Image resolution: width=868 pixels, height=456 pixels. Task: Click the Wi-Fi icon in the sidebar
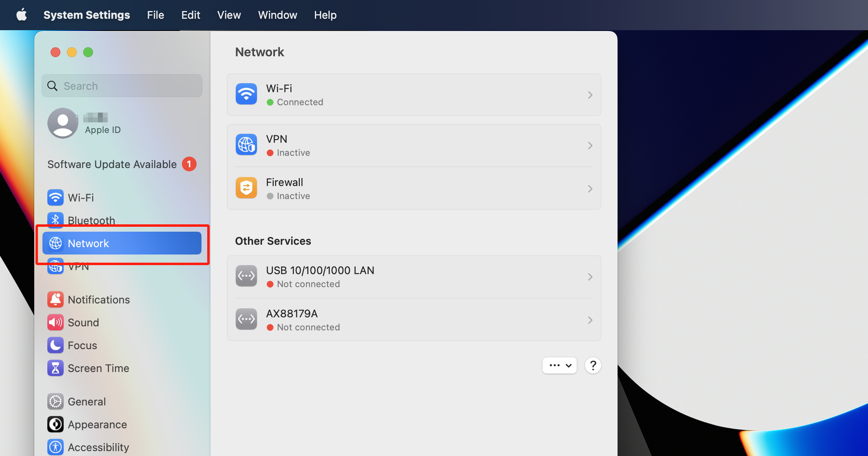[55, 197]
